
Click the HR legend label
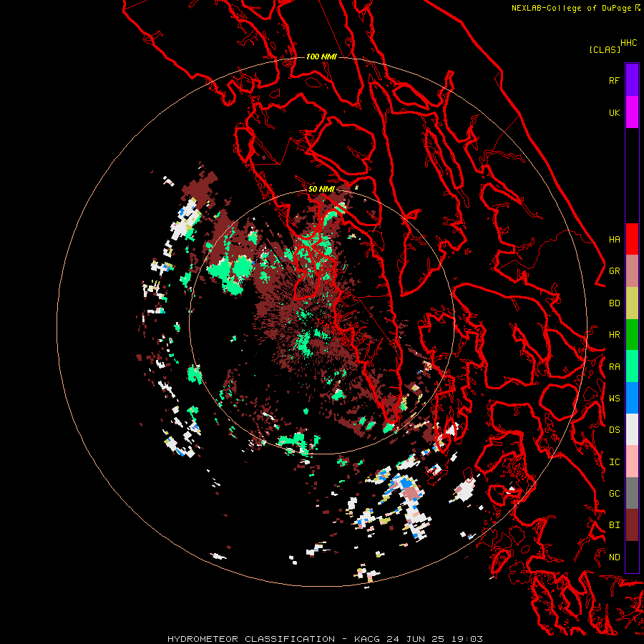[x=614, y=335]
